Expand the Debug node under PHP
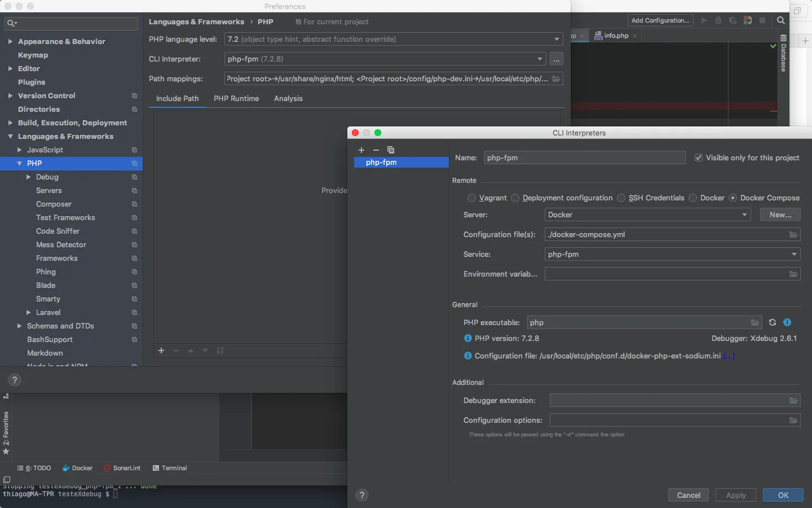Image resolution: width=812 pixels, height=508 pixels. tap(28, 177)
